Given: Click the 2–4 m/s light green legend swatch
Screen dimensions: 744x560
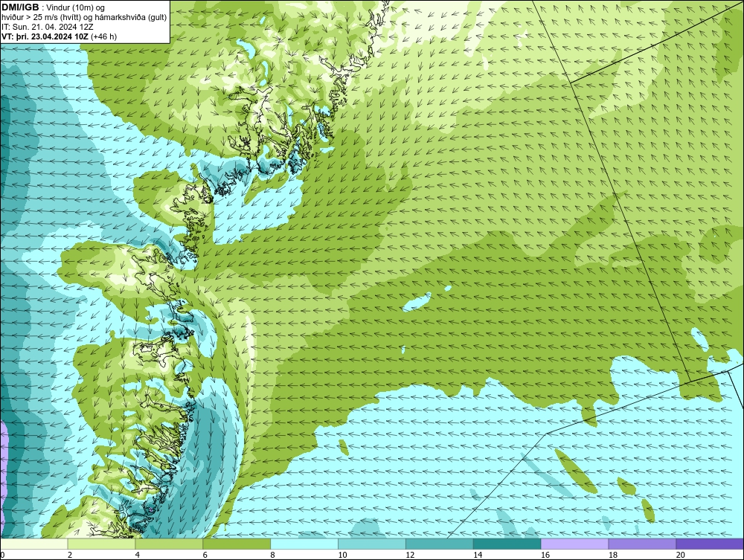Looking at the screenshot, I should click(101, 544).
